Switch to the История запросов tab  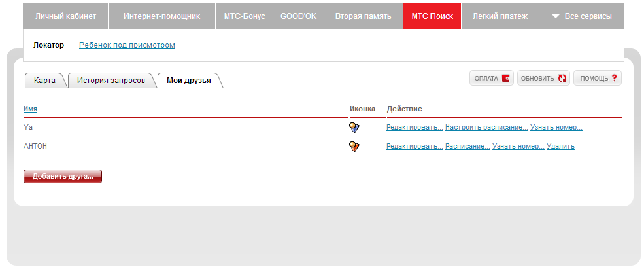111,81
